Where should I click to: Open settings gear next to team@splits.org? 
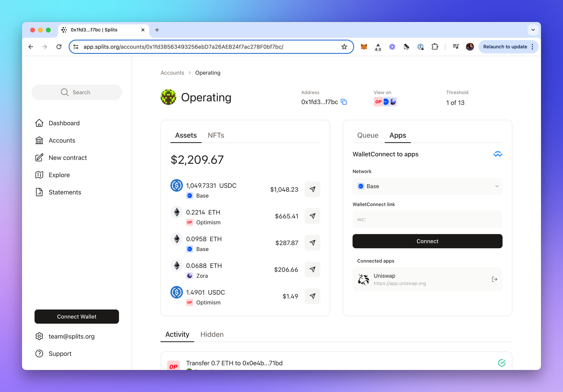pos(39,336)
